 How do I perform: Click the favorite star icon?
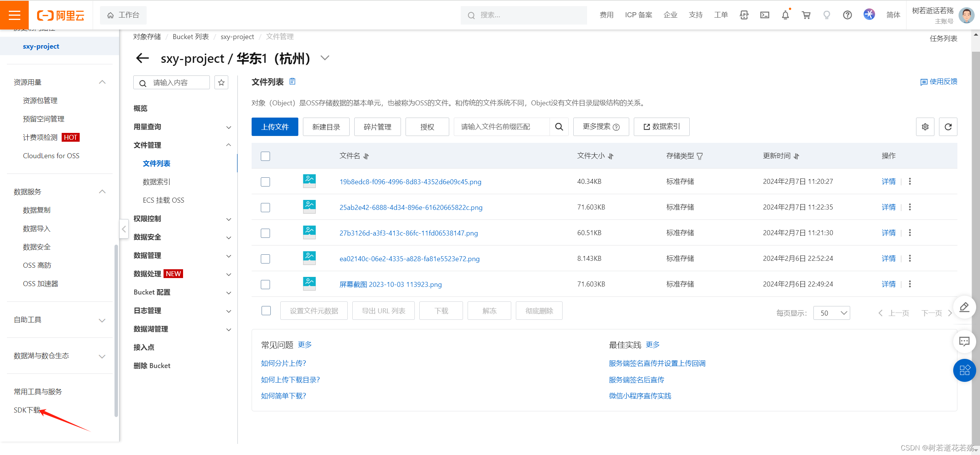pos(221,83)
